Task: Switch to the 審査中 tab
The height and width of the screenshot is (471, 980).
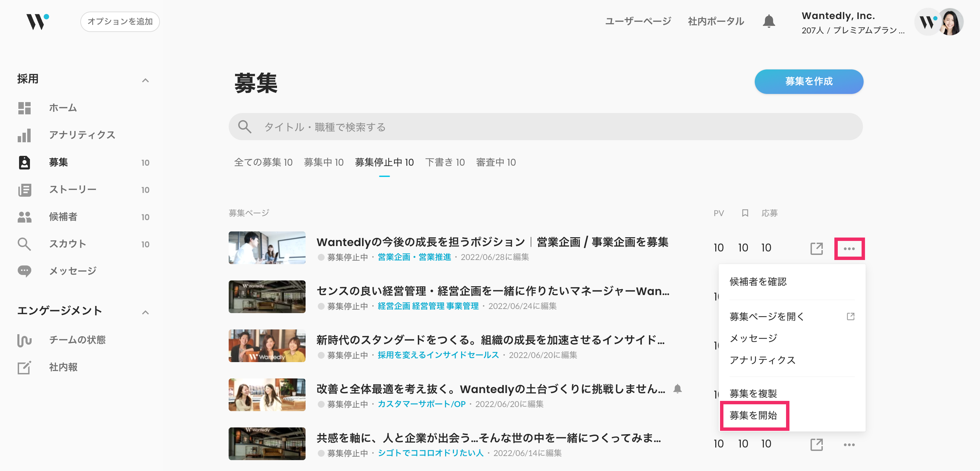Action: 496,162
